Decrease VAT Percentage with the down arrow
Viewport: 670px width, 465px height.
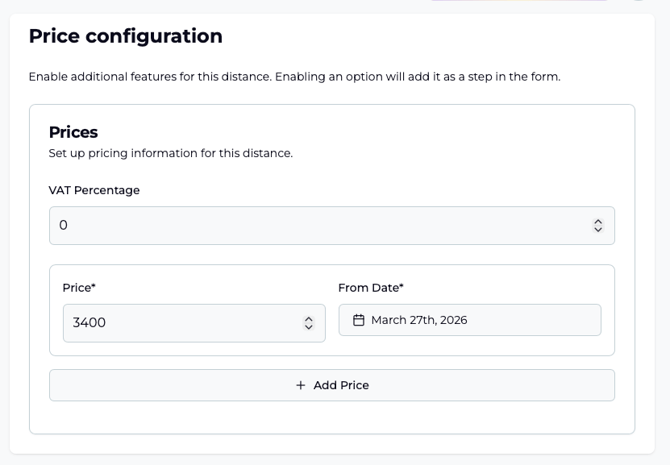click(598, 230)
